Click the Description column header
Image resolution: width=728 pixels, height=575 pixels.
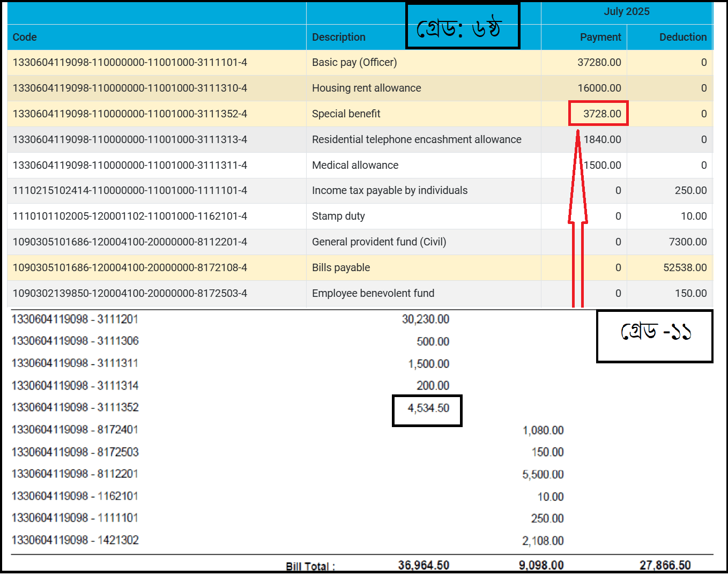click(338, 37)
